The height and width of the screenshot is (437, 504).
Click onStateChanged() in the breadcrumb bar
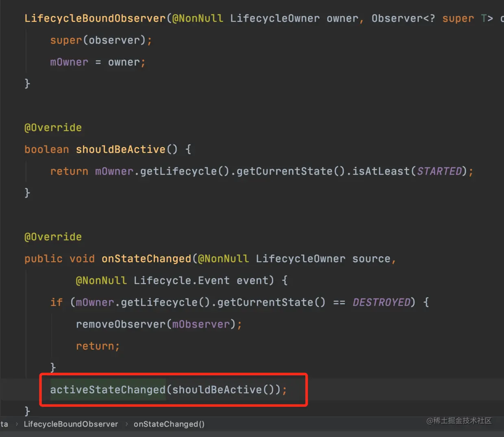(x=169, y=424)
